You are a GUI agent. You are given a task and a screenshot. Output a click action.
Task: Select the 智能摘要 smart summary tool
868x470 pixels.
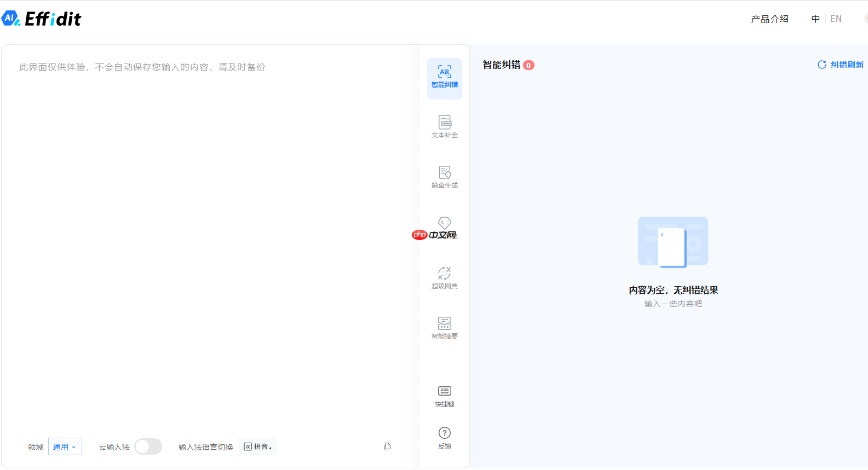444,328
